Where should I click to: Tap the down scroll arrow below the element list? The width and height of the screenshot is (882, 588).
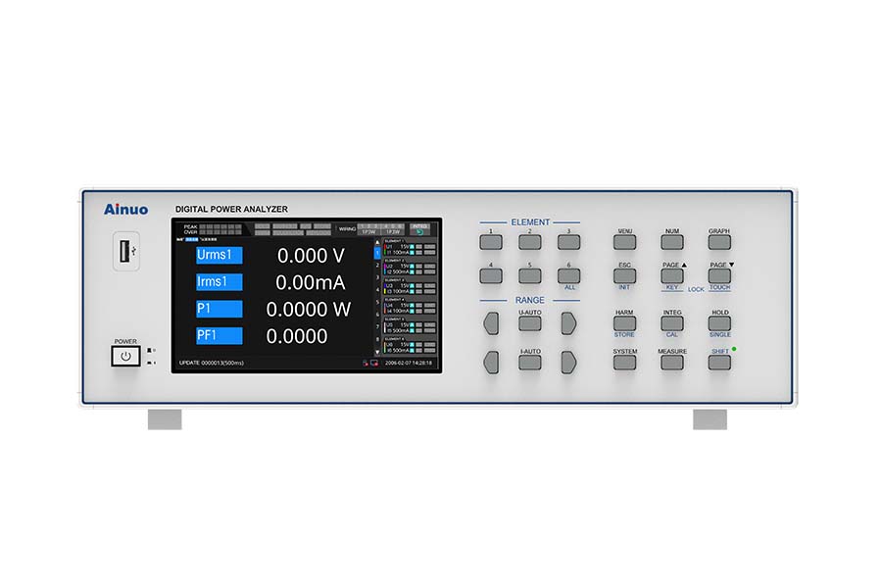click(377, 352)
